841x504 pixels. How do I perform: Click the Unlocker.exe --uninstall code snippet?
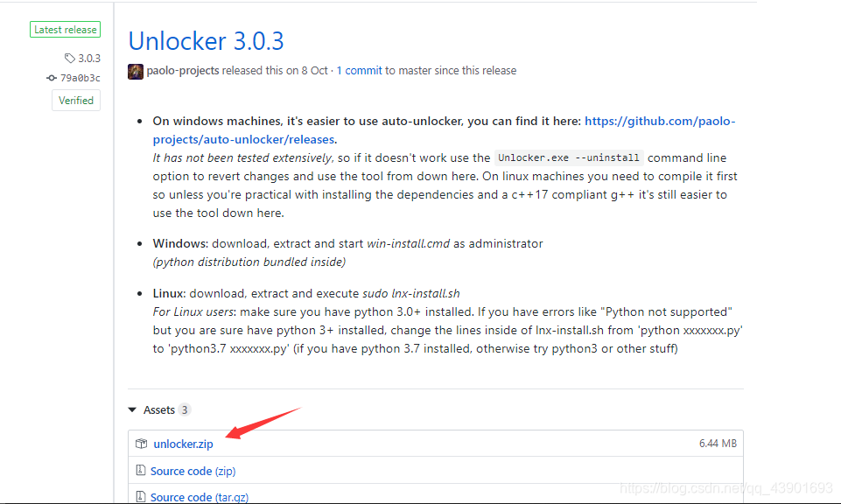(569, 157)
